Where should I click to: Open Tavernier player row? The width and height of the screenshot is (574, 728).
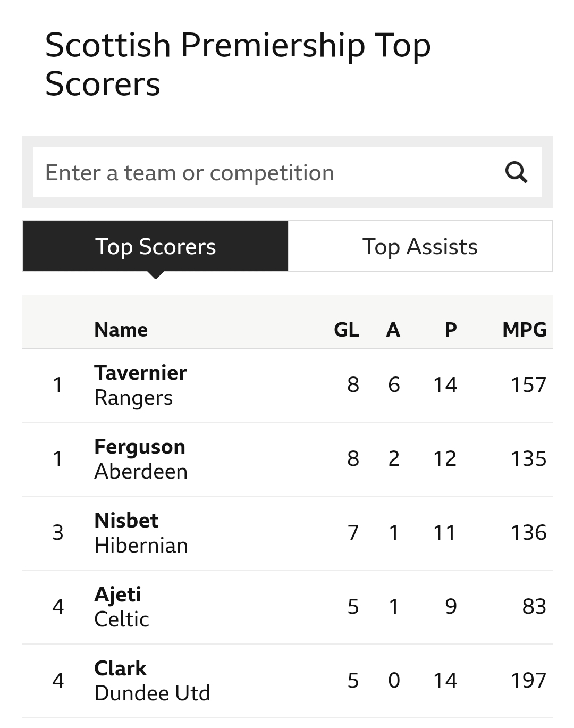(x=287, y=386)
